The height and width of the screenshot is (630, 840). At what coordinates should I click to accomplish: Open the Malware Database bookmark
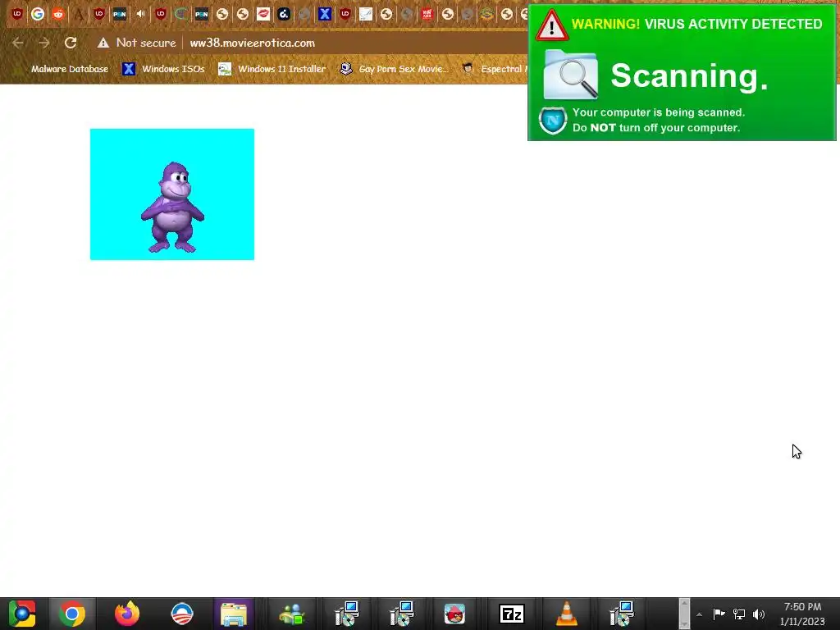coord(69,69)
